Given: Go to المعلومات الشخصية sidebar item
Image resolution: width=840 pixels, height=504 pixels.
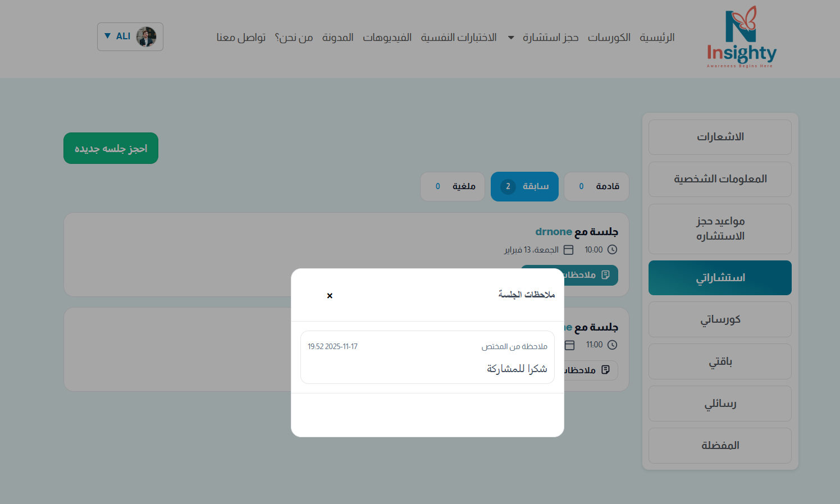Looking at the screenshot, I should [720, 179].
